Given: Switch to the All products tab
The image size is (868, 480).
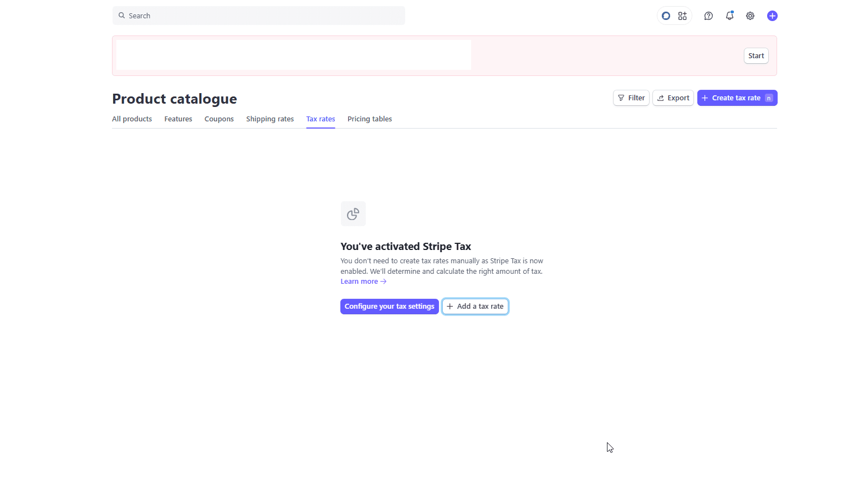Looking at the screenshot, I should [132, 119].
